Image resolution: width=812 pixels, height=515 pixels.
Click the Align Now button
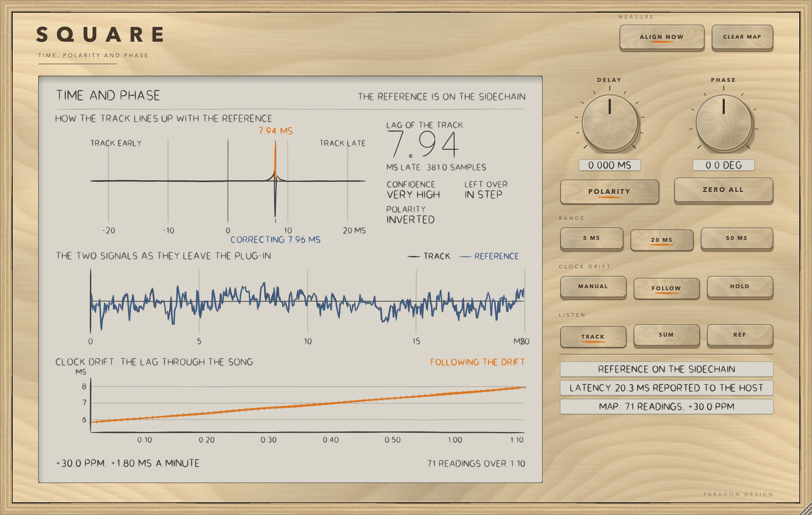click(662, 37)
